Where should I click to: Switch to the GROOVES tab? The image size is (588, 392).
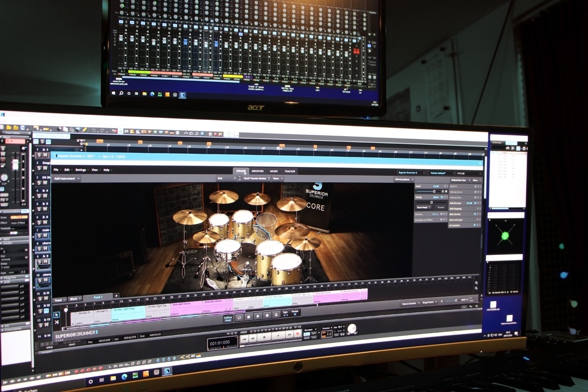tap(258, 171)
